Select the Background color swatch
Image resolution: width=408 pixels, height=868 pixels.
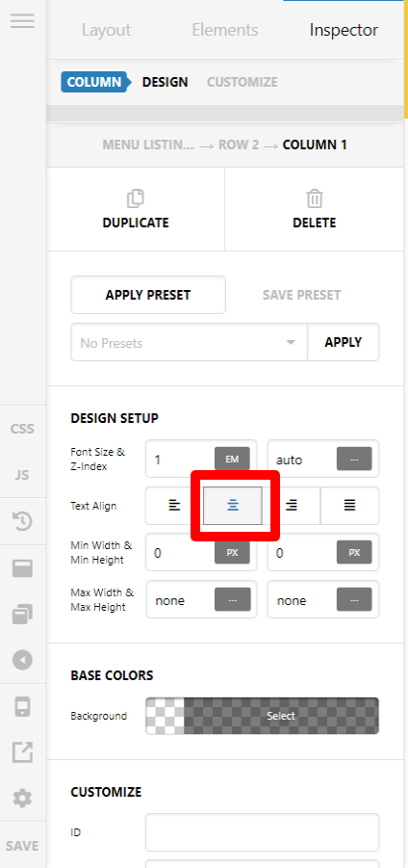[262, 716]
